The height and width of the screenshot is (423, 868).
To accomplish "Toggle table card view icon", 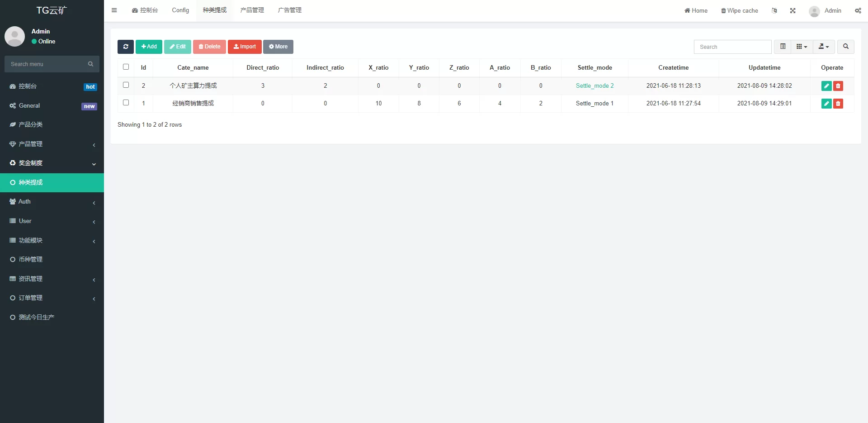I will click(x=783, y=47).
